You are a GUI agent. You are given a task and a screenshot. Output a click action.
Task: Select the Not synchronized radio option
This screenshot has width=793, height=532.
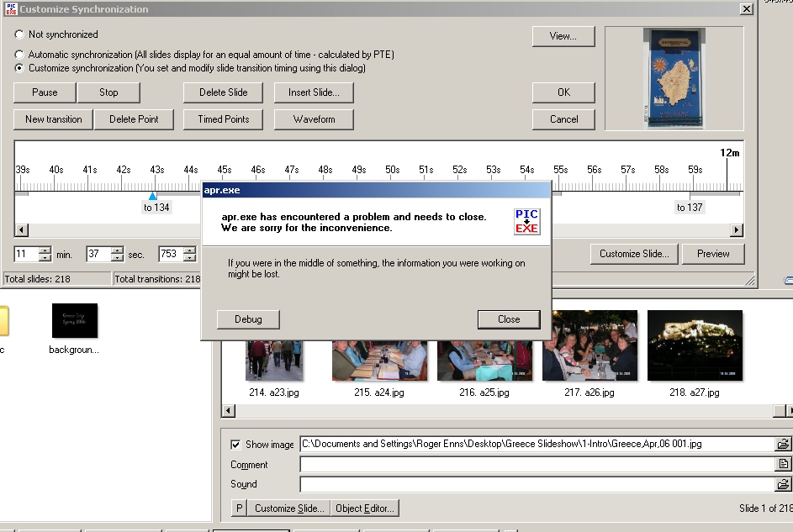(x=19, y=34)
